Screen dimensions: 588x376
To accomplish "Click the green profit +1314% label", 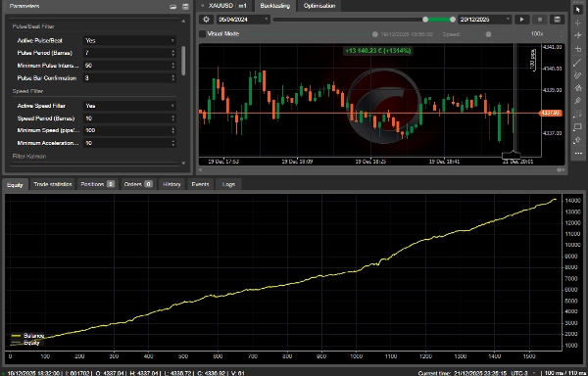I will coord(378,51).
